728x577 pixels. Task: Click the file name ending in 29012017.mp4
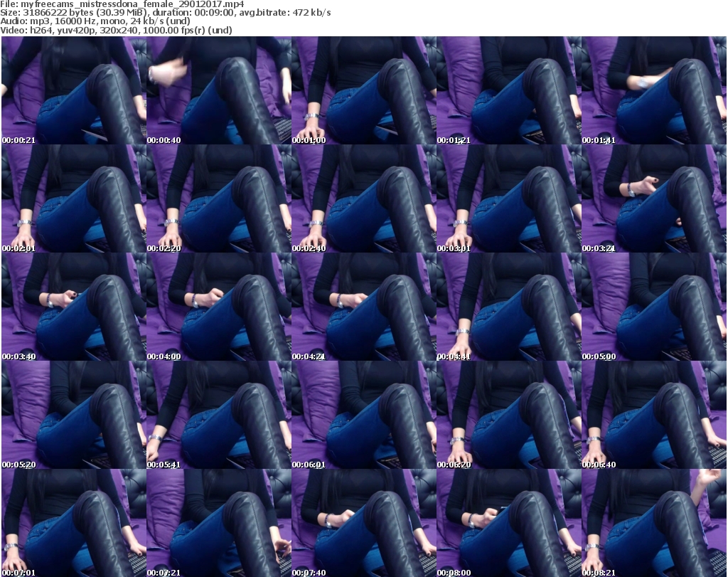132,4
